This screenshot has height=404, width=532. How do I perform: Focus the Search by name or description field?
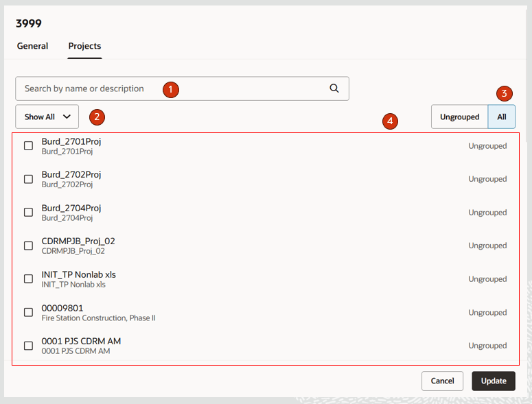tap(182, 88)
